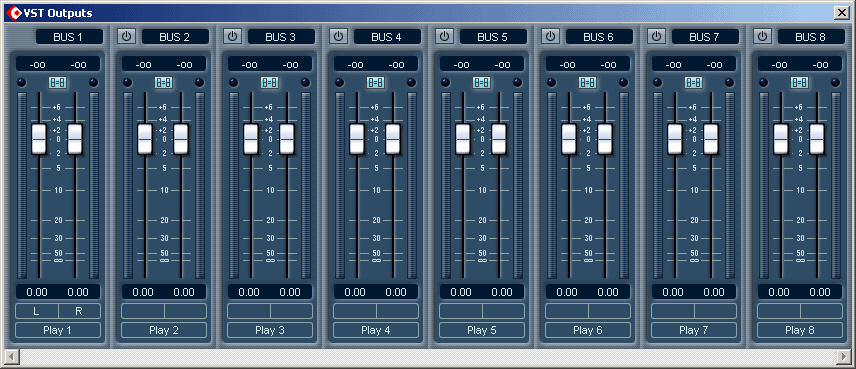Click the L button on BUS 1
The width and height of the screenshot is (856, 369).
pos(37,311)
